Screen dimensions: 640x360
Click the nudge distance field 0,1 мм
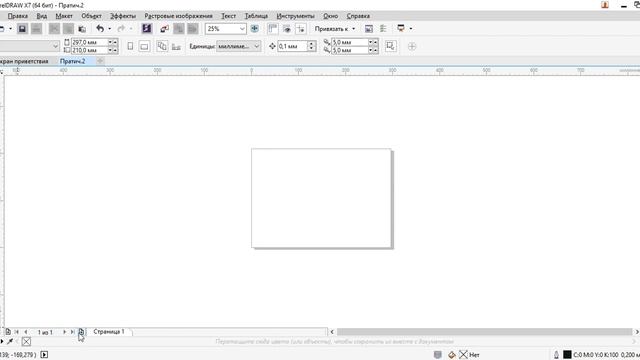[292, 46]
